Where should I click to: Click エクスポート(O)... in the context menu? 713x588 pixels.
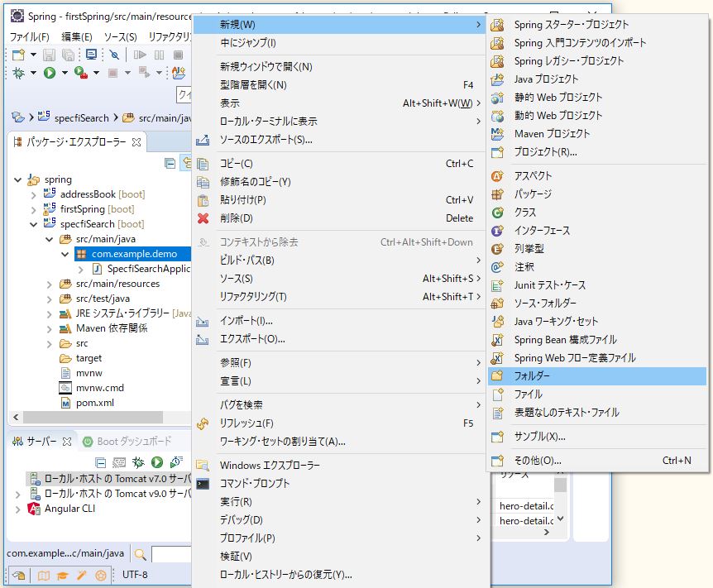[x=339, y=339]
